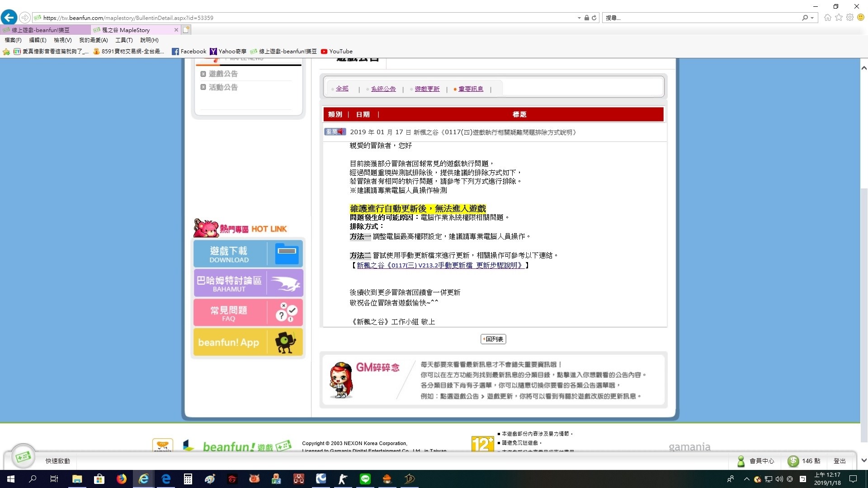Open the LINE app on the taskbar
The height and width of the screenshot is (488, 868).
tap(365, 479)
